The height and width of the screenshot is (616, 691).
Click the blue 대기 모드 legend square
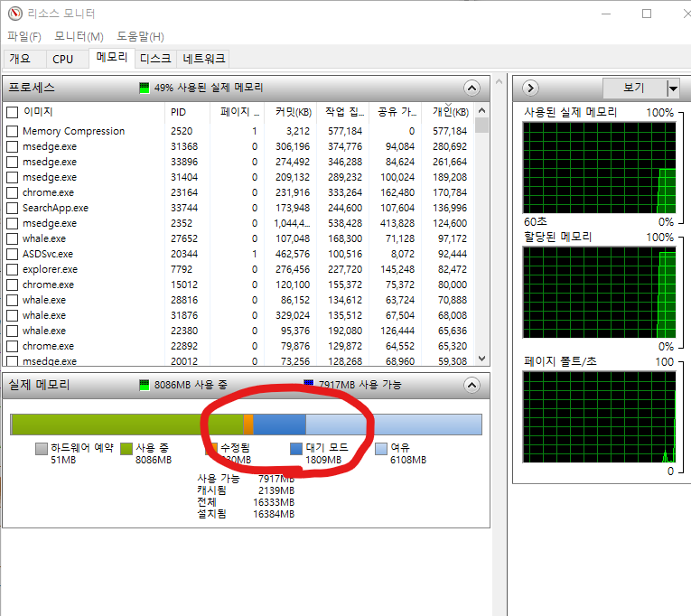296,448
